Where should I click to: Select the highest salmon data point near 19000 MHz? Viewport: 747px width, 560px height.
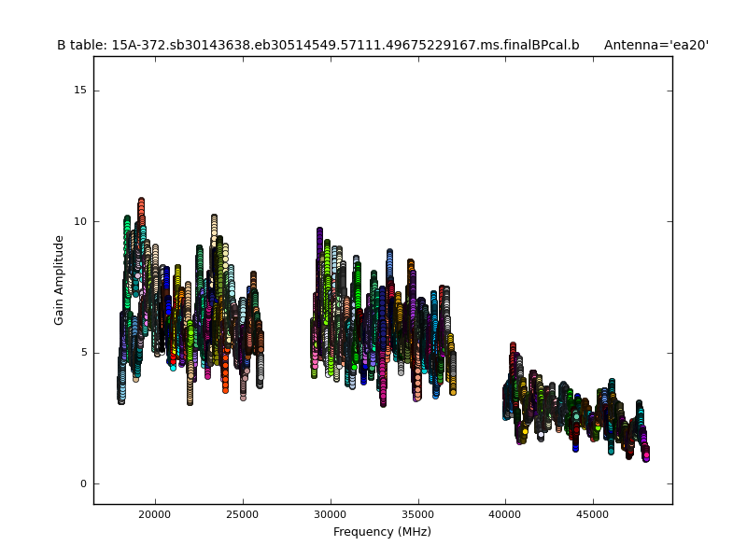(141, 201)
